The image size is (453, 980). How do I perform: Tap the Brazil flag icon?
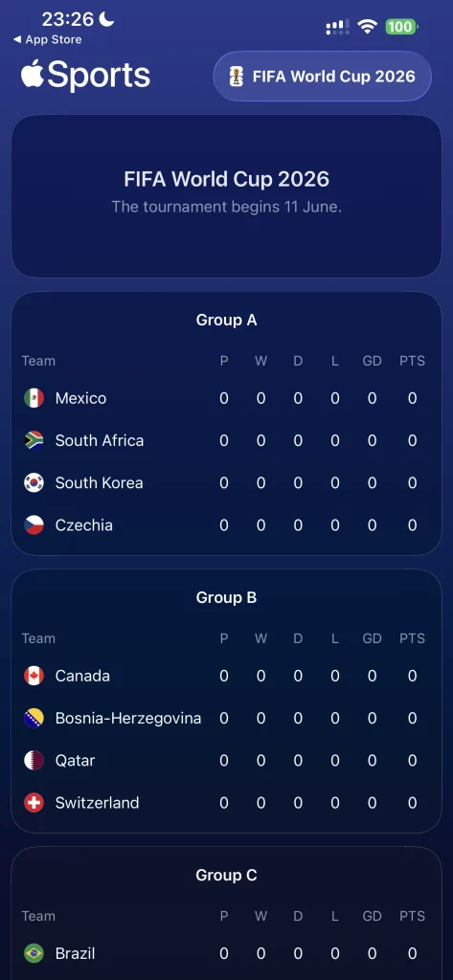(34, 953)
